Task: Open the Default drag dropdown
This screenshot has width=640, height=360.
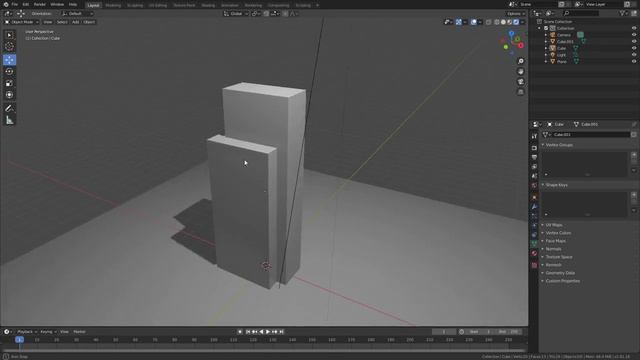Action: pos(78,13)
